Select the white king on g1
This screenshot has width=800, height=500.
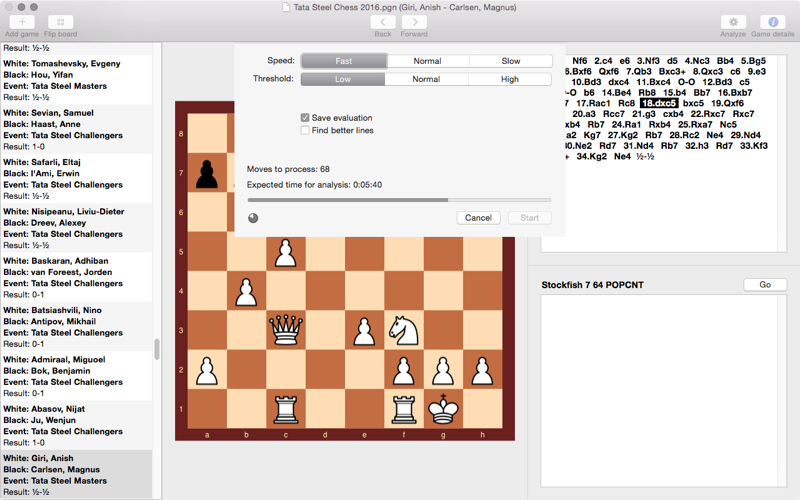(x=443, y=409)
